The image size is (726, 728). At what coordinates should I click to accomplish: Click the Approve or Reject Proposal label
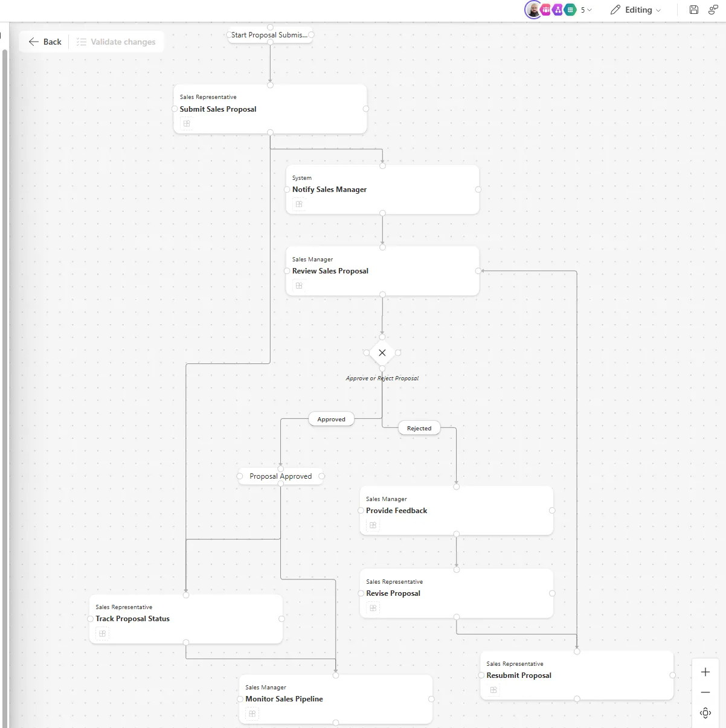pos(382,378)
